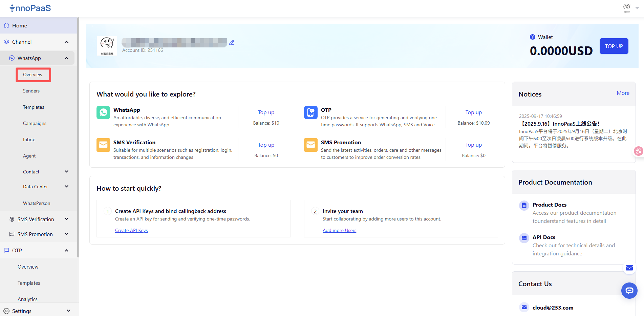Open Campaigns in sidebar
644x316 pixels.
click(35, 123)
